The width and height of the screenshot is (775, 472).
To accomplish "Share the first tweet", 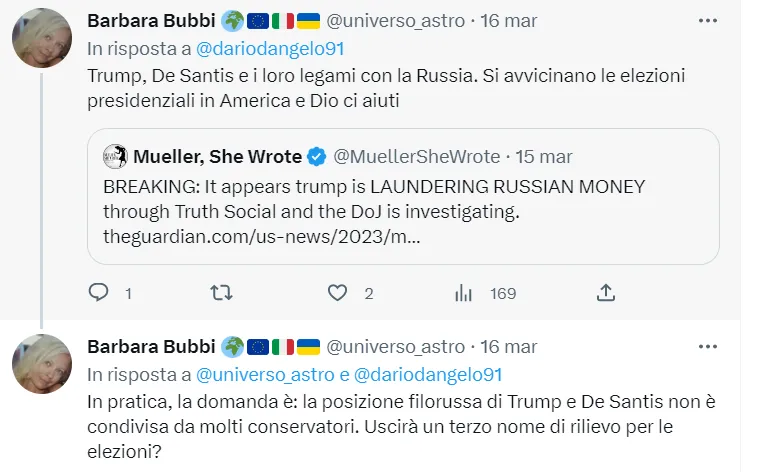I will pos(605,293).
